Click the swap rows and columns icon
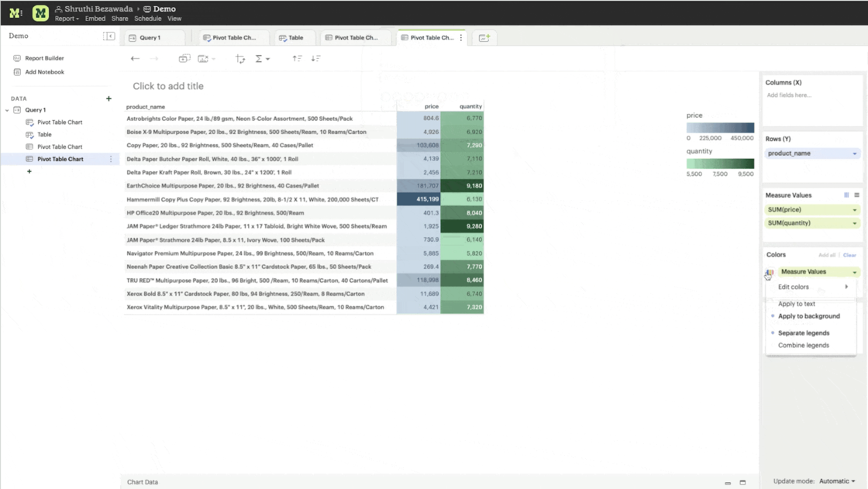 click(239, 59)
